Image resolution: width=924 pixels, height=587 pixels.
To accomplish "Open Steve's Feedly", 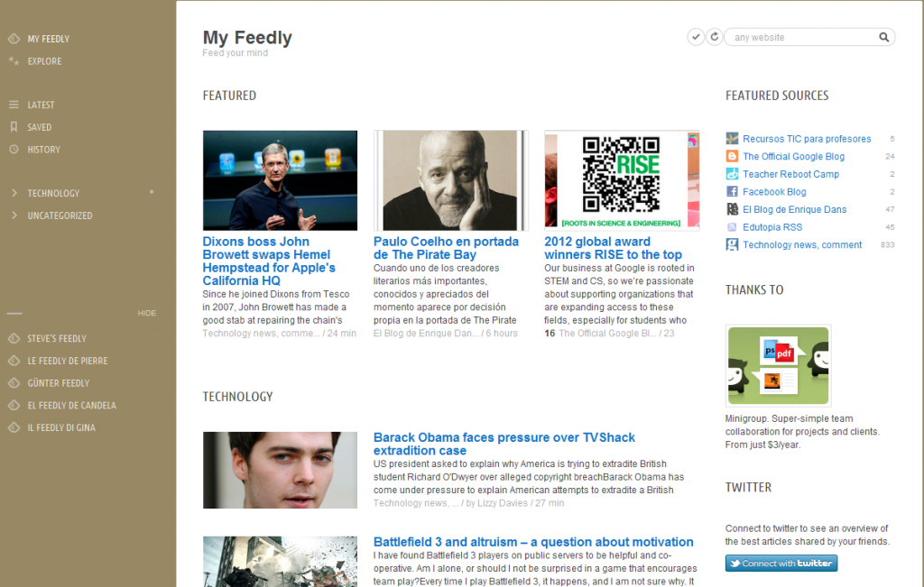I will (x=57, y=338).
